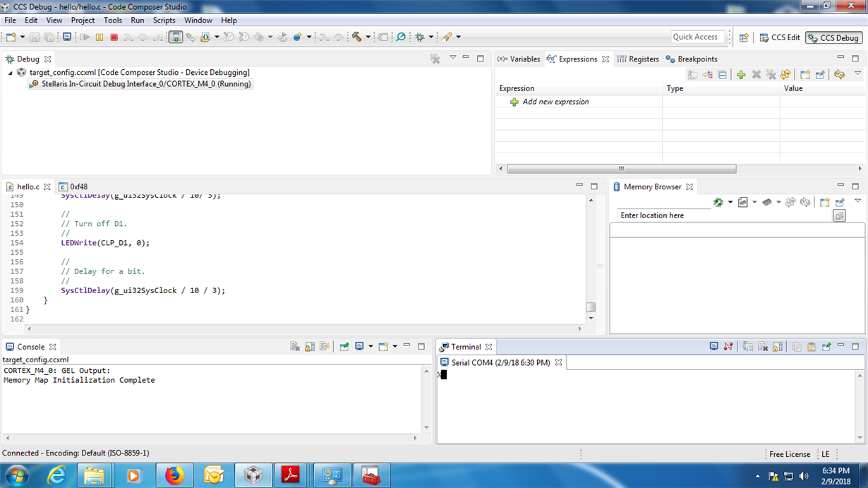Click the Quick Access search field
Viewport: 868px width, 488px height.
tap(699, 37)
